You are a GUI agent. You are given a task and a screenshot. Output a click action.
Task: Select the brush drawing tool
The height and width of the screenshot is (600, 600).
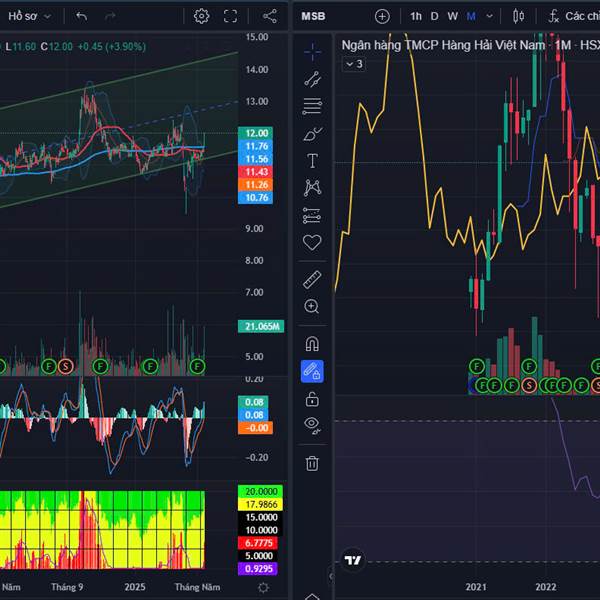[312, 134]
